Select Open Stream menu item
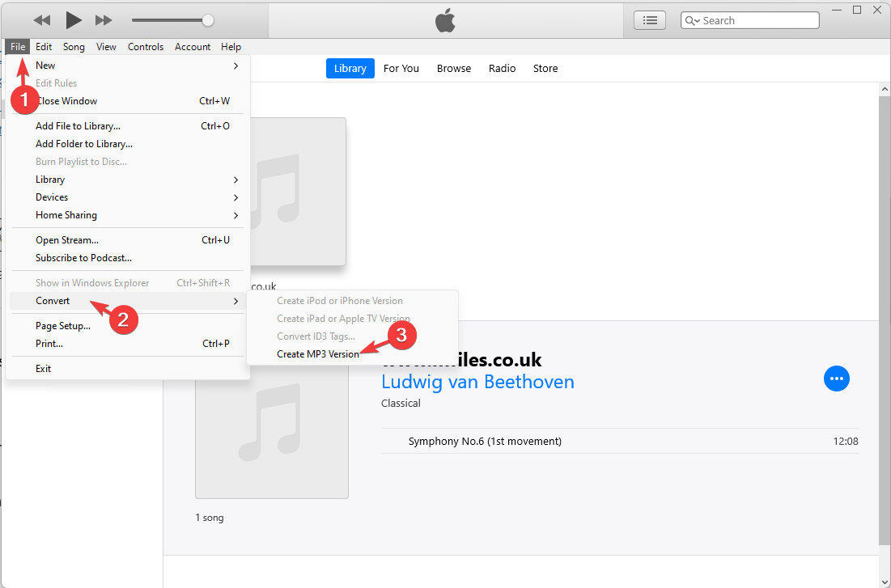891x588 pixels. [x=128, y=240]
